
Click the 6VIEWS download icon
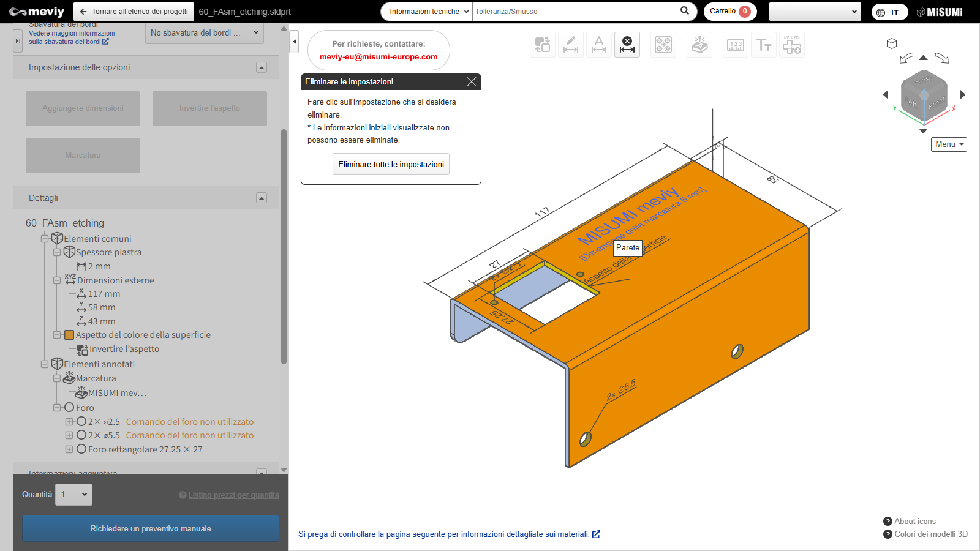tap(792, 45)
